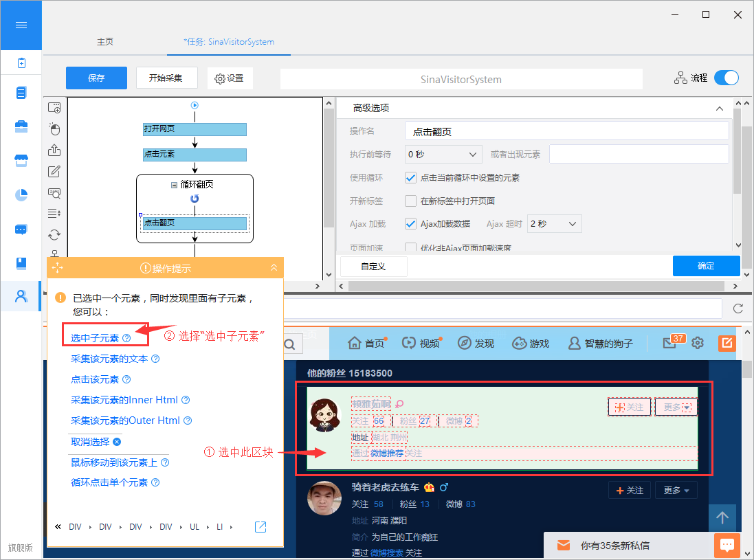Open Weibo 首页 nav item
Image resolution: width=754 pixels, height=560 pixels.
point(368,343)
